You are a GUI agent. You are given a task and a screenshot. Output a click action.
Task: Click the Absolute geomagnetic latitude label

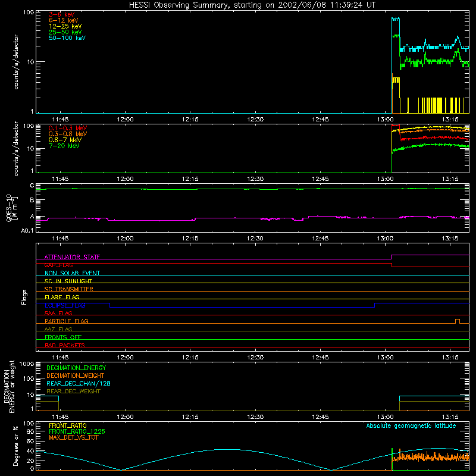(411, 425)
